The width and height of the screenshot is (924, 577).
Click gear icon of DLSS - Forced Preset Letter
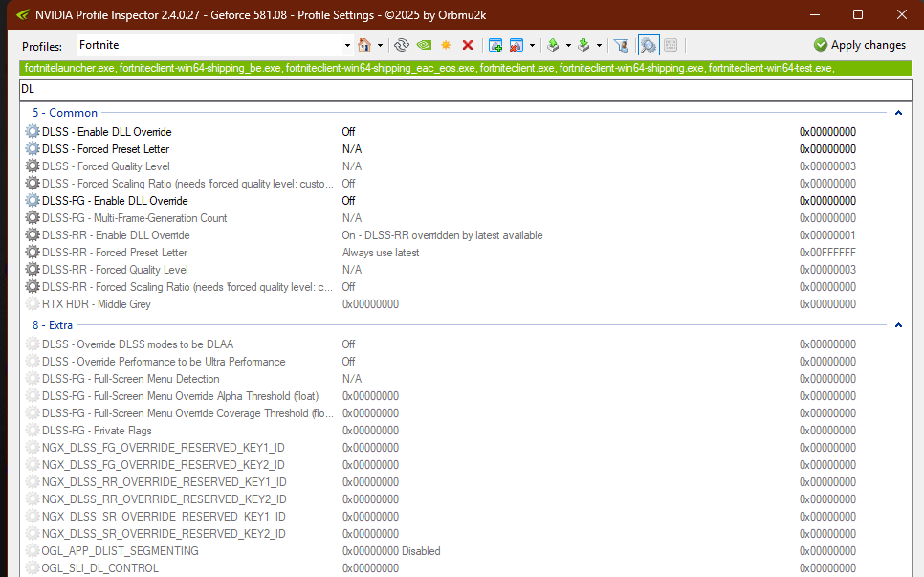point(33,148)
